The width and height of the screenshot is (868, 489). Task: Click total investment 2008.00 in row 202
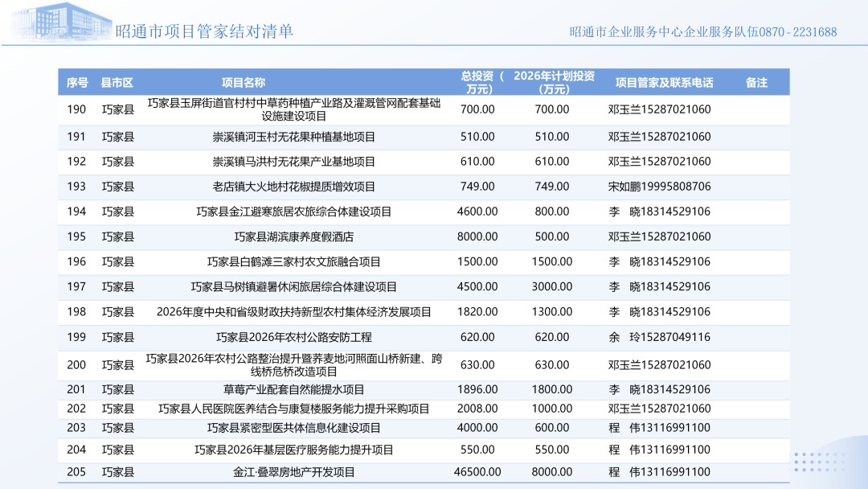point(477,409)
